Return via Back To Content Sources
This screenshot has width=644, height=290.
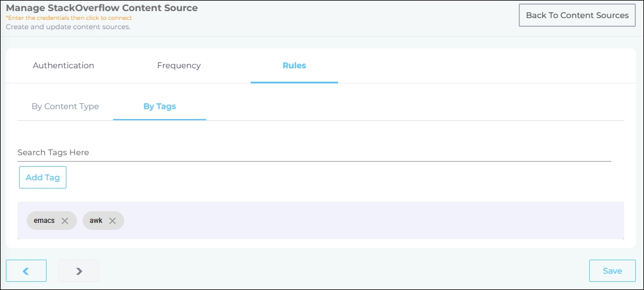tap(577, 15)
